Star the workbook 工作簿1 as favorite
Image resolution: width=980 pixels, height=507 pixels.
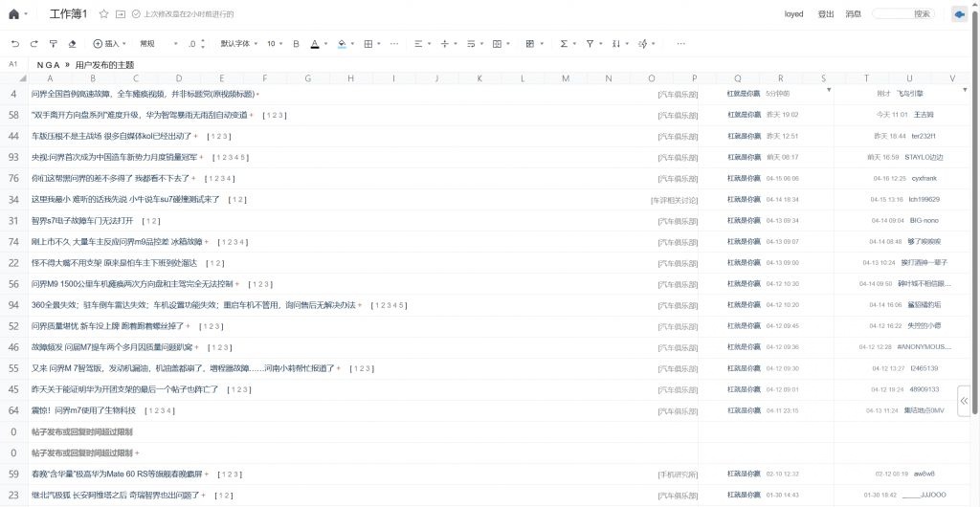point(103,13)
